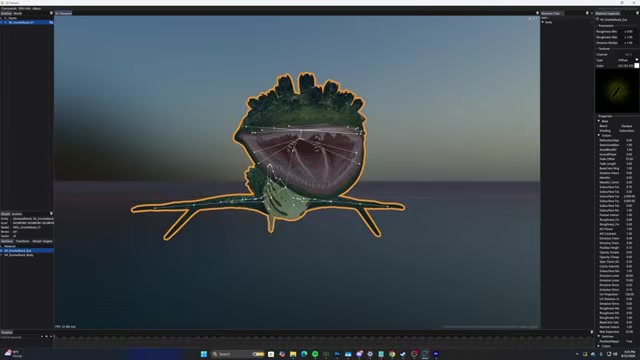Open the taskbar clock and date
640x360 pixels.
(x=629, y=354)
